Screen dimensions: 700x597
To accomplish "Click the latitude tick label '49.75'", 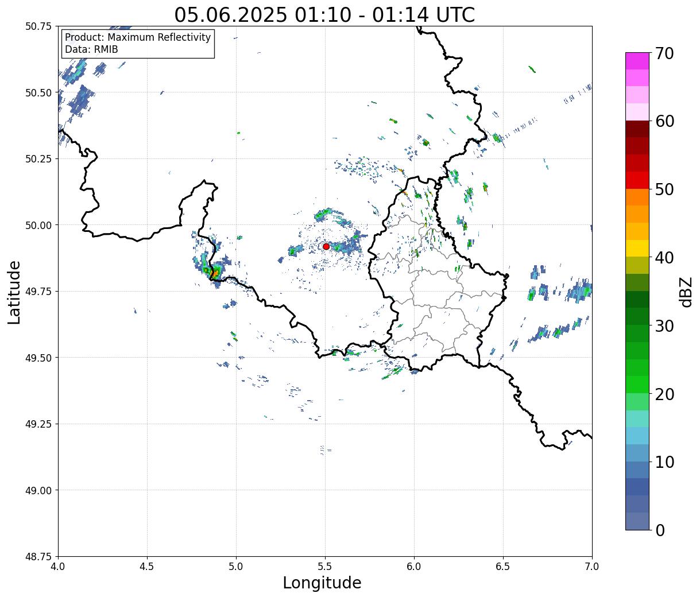I will 38,292.
